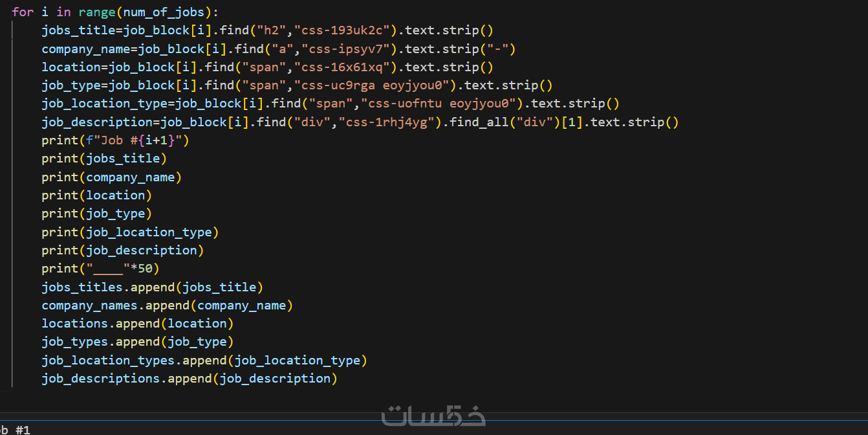Click the "ob #1" output text below
This screenshot has width=868, height=435.
pos(15,430)
